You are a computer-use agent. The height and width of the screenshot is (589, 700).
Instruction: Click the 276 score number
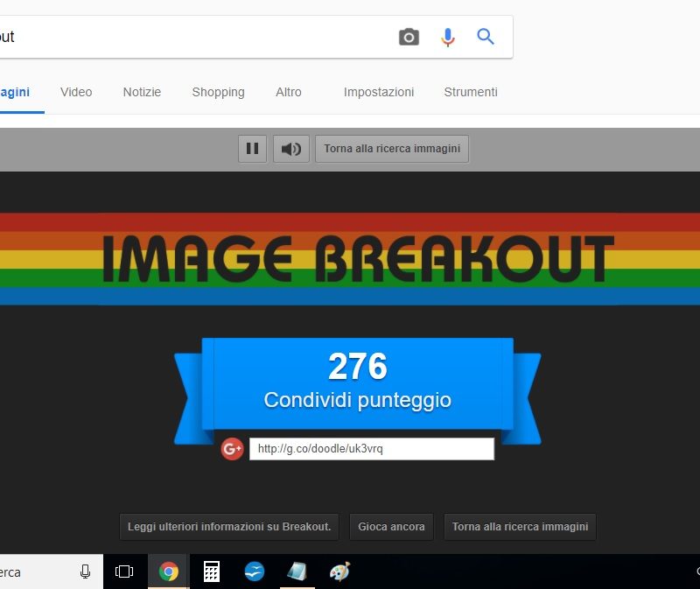pyautogui.click(x=358, y=366)
